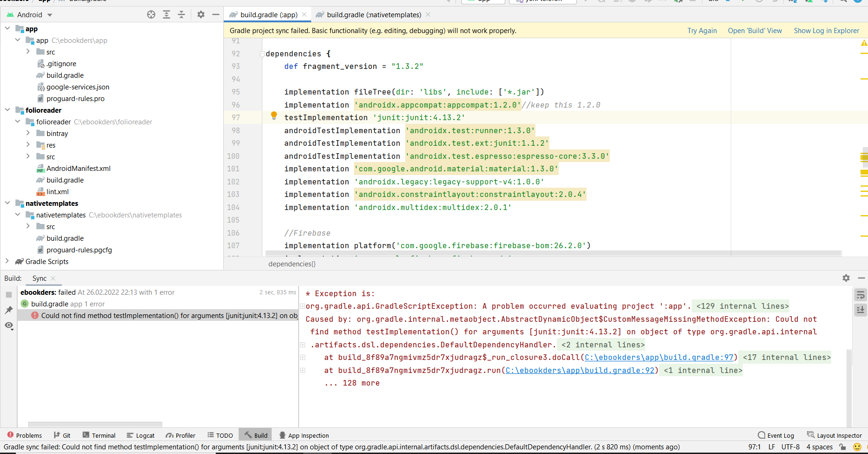Click the dependencies{} breadcrumb
Screen dimensions: 868x454
click(292, 264)
